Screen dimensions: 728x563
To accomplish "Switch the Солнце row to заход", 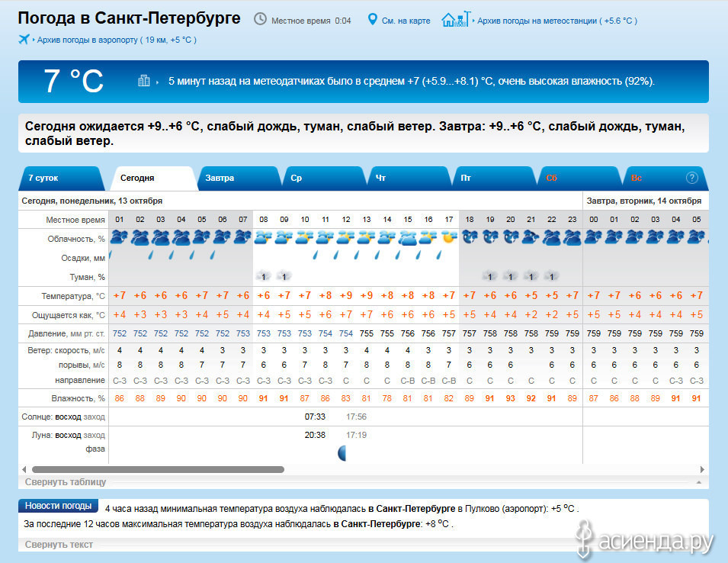I will point(94,417).
